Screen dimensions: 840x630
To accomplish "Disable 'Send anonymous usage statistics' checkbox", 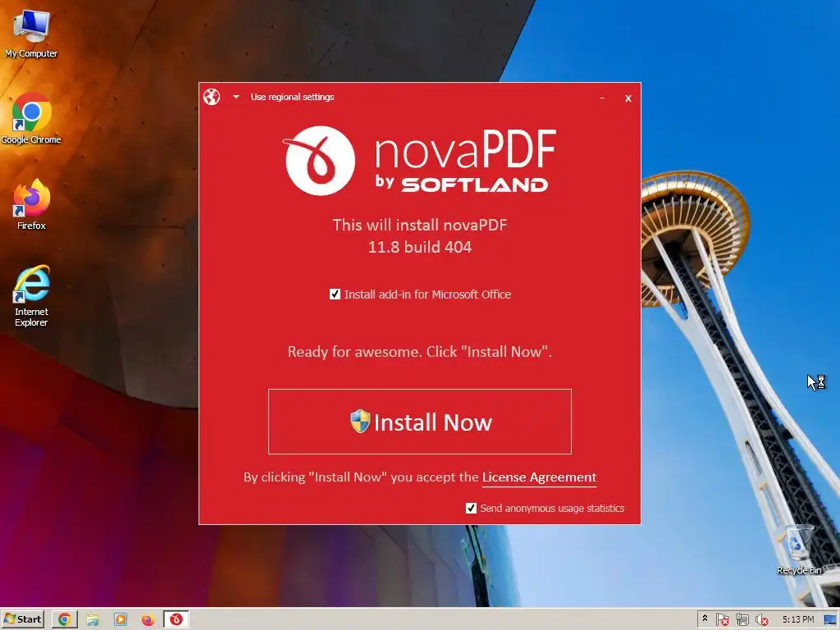I will pyautogui.click(x=471, y=508).
